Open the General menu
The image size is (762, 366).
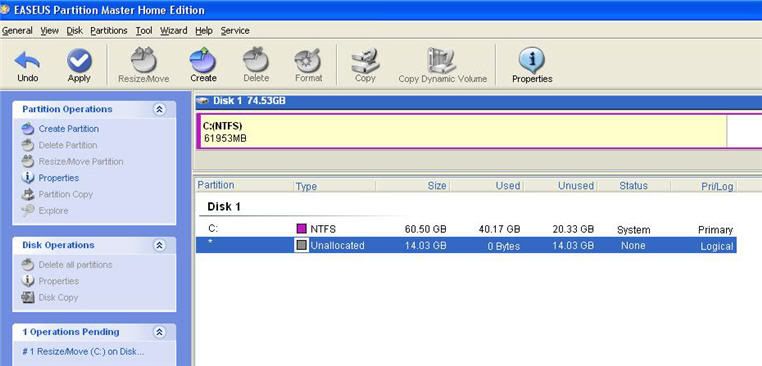(17, 31)
